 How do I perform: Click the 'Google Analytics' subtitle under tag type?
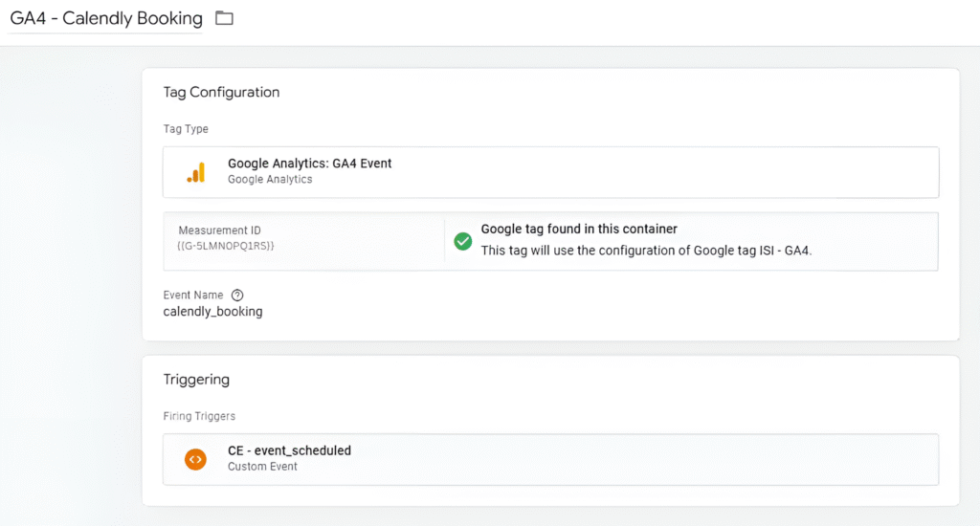[270, 179]
